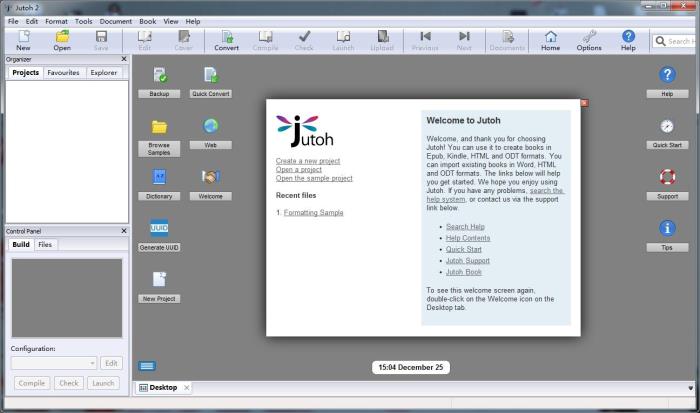Open the Format menu
Screen dimensions: 700x413
point(56,21)
